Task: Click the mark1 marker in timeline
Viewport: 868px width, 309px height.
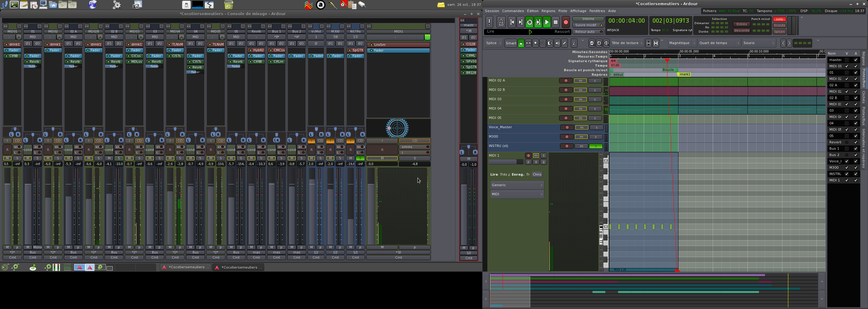Action: (x=685, y=75)
